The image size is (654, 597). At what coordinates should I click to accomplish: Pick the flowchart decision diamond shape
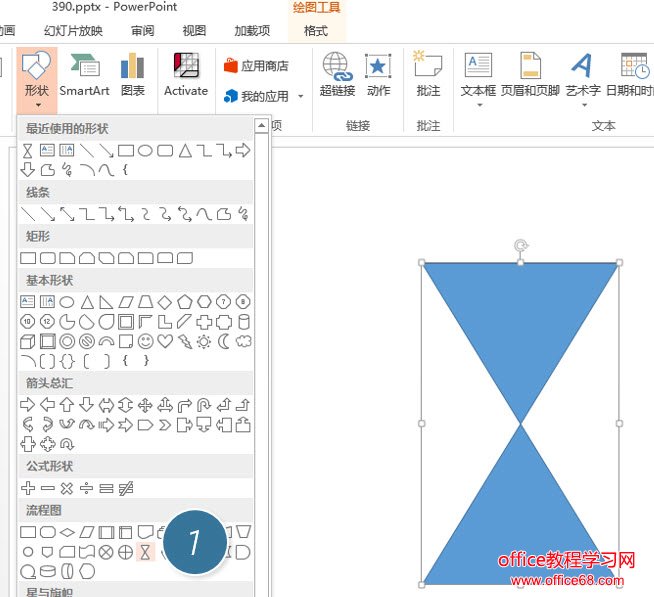67,532
